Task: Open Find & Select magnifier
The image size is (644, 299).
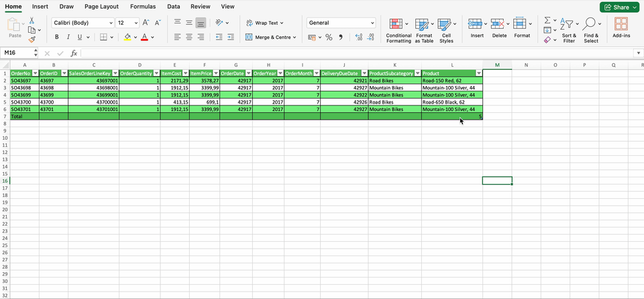Action: click(589, 25)
